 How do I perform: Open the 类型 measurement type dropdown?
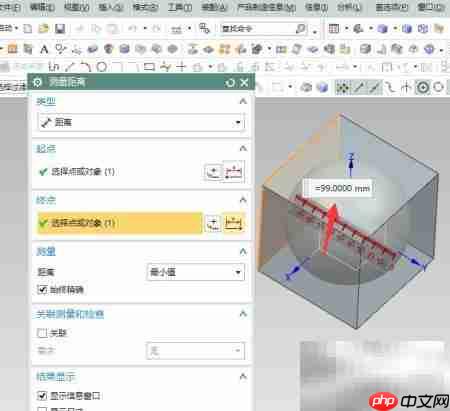pos(142,122)
